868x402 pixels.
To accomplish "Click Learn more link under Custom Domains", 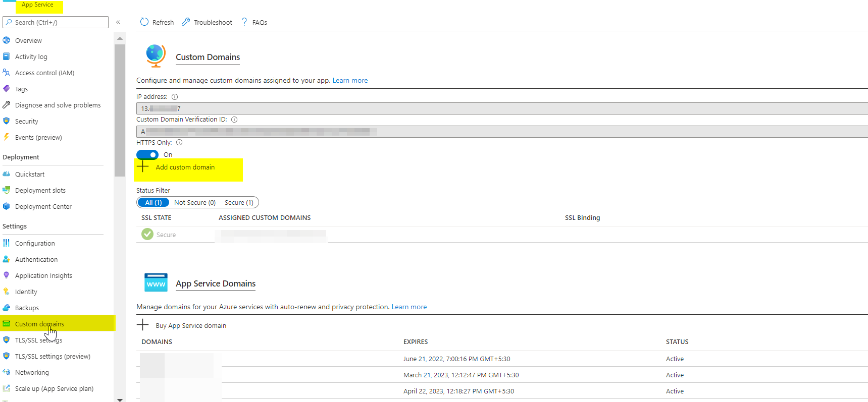I will [350, 80].
